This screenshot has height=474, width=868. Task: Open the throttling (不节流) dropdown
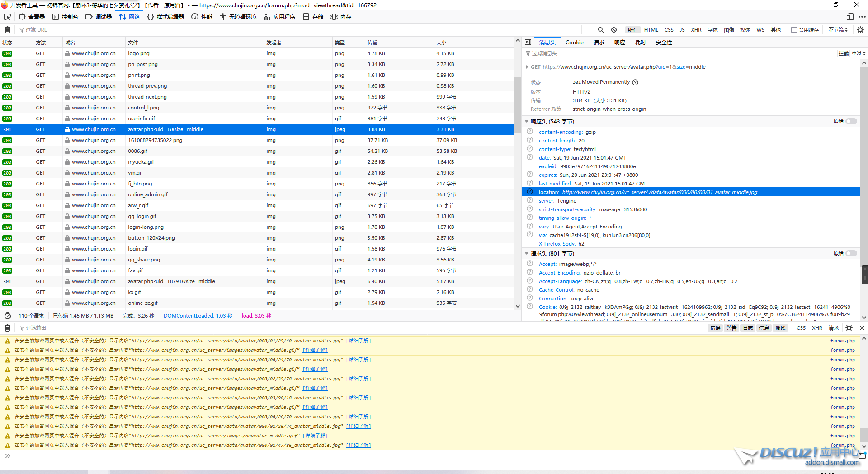[838, 30]
